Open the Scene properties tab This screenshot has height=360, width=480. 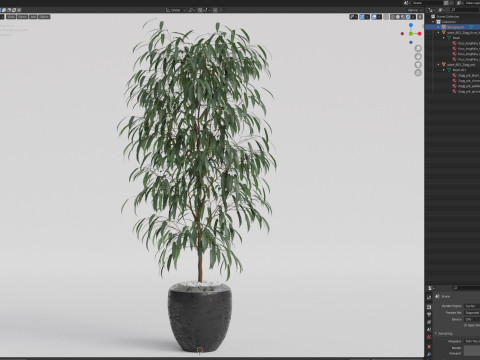(429, 329)
